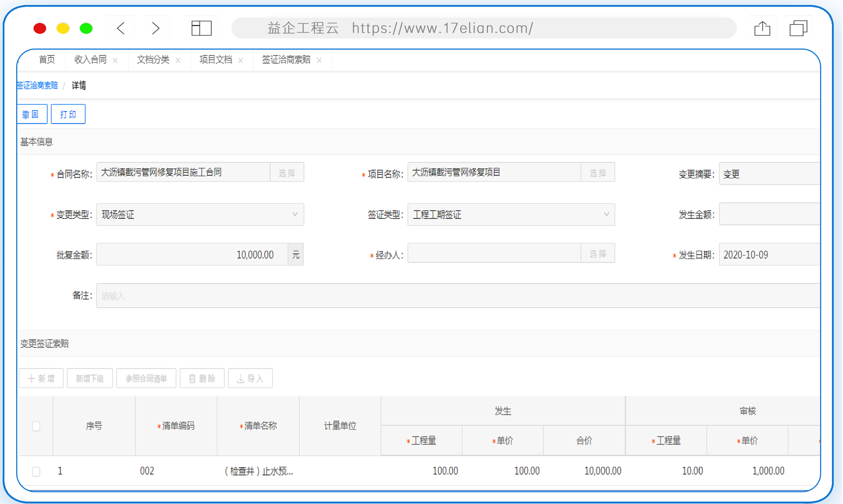Toggle the checkbox for row 1
The width and height of the screenshot is (843, 504).
pyautogui.click(x=36, y=471)
